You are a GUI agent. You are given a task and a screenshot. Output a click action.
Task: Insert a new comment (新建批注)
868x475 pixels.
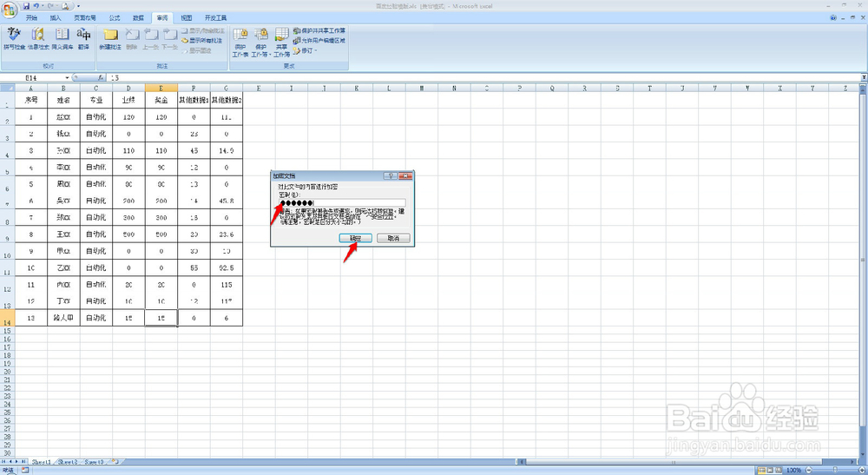click(x=110, y=39)
